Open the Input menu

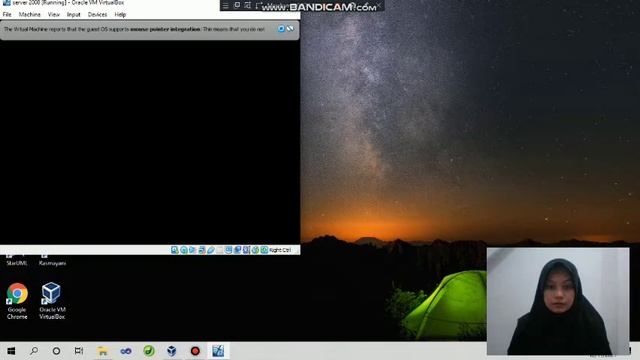click(x=73, y=14)
